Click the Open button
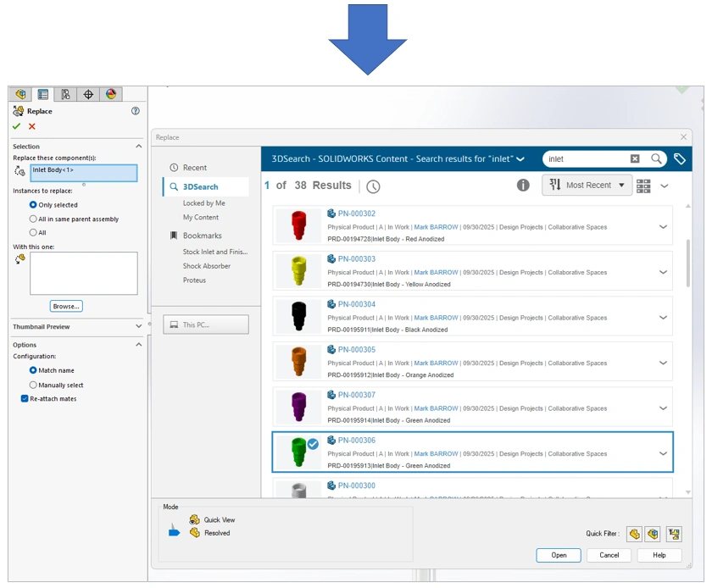This screenshot has width=712, height=588. [x=559, y=555]
